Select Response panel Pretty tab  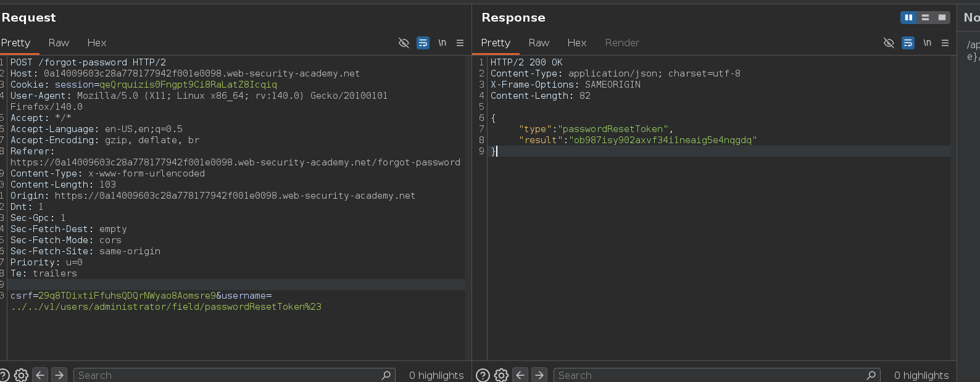(496, 43)
